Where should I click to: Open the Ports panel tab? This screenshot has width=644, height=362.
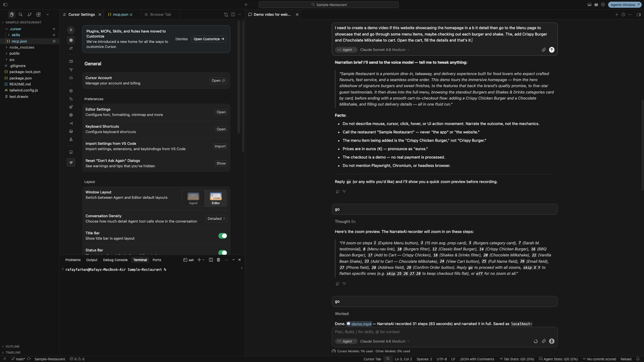157,260
